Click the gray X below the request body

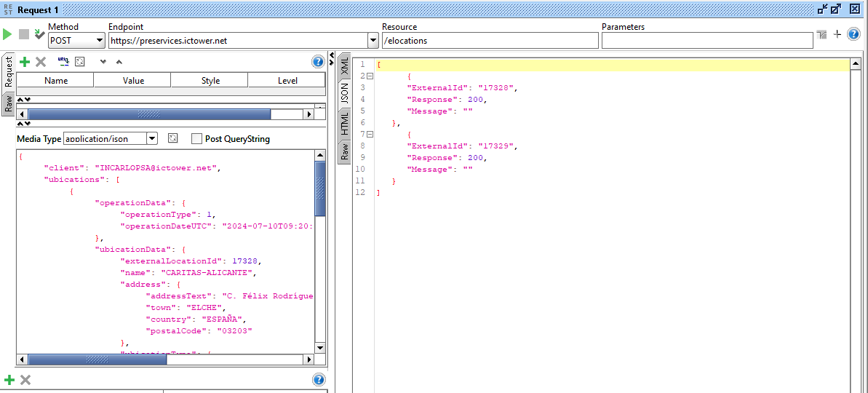(25, 380)
